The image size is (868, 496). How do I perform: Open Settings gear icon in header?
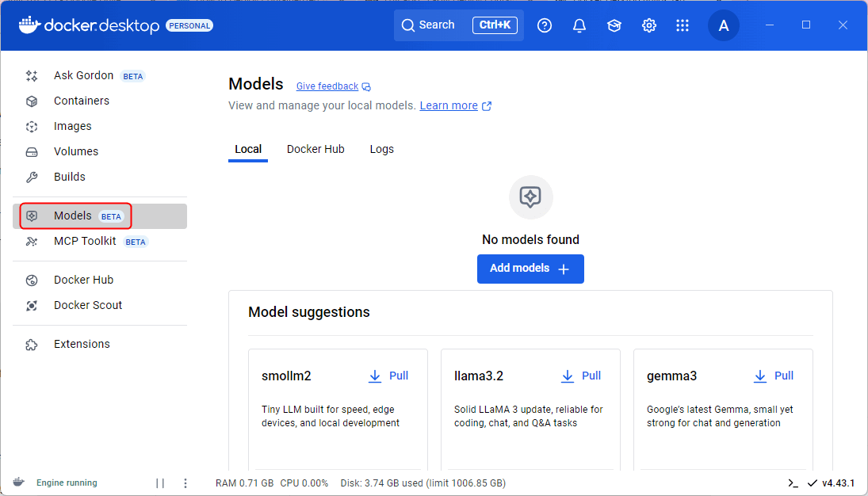(x=649, y=25)
